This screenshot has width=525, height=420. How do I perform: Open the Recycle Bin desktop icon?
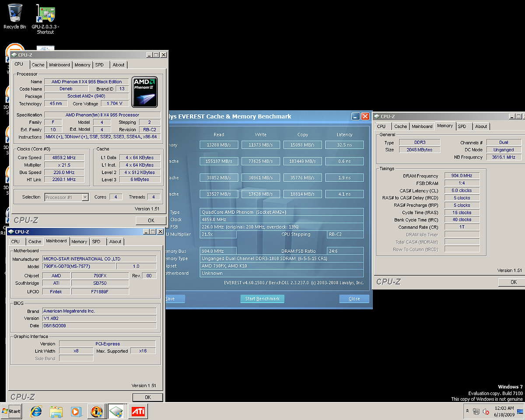[15, 17]
